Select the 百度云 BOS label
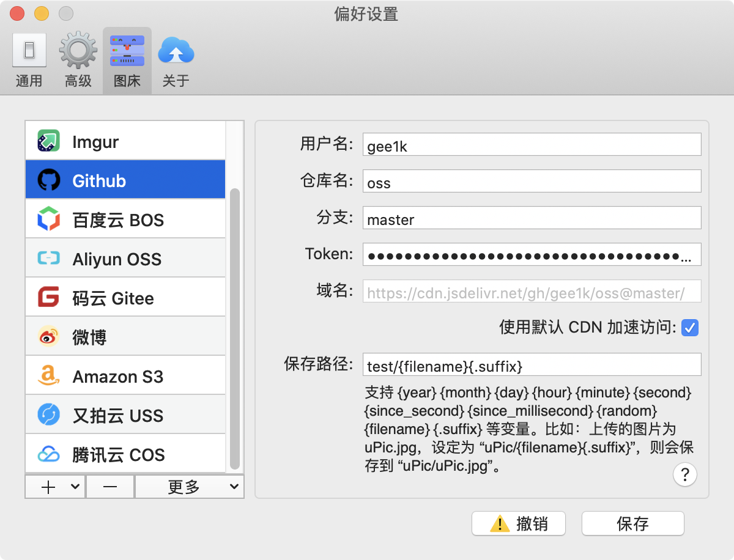The width and height of the screenshot is (734, 560). (x=118, y=220)
